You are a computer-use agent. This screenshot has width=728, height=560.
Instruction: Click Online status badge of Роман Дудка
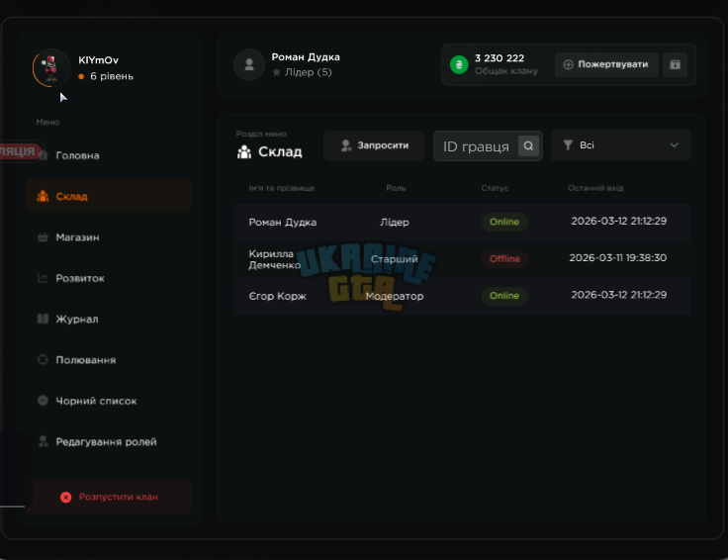504,222
